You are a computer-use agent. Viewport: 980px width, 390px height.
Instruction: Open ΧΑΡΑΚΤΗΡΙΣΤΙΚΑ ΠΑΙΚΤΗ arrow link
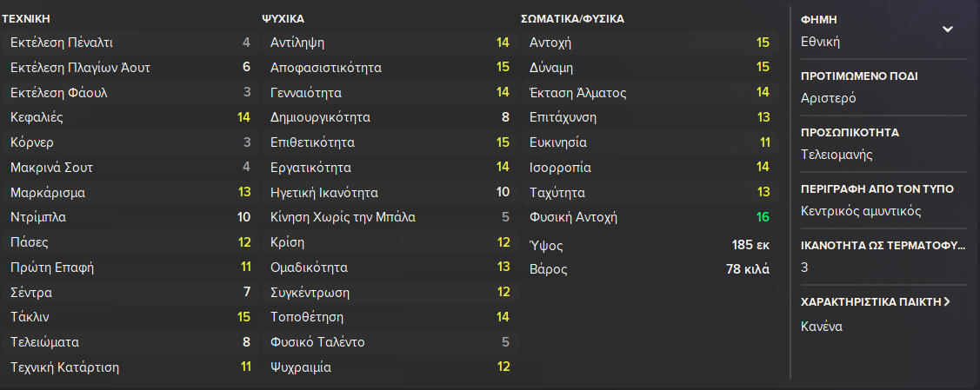946,302
